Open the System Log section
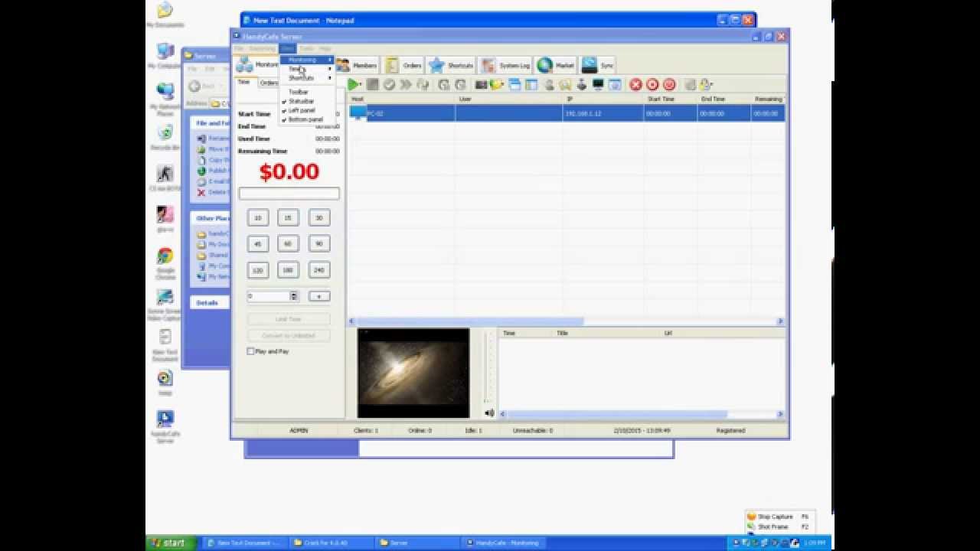This screenshot has height=551, width=980. pos(505,66)
